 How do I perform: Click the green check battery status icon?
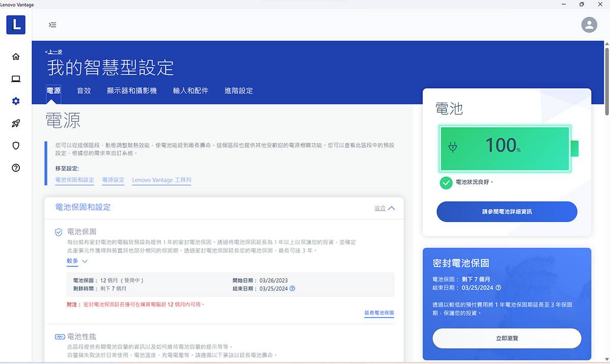pyautogui.click(x=446, y=183)
